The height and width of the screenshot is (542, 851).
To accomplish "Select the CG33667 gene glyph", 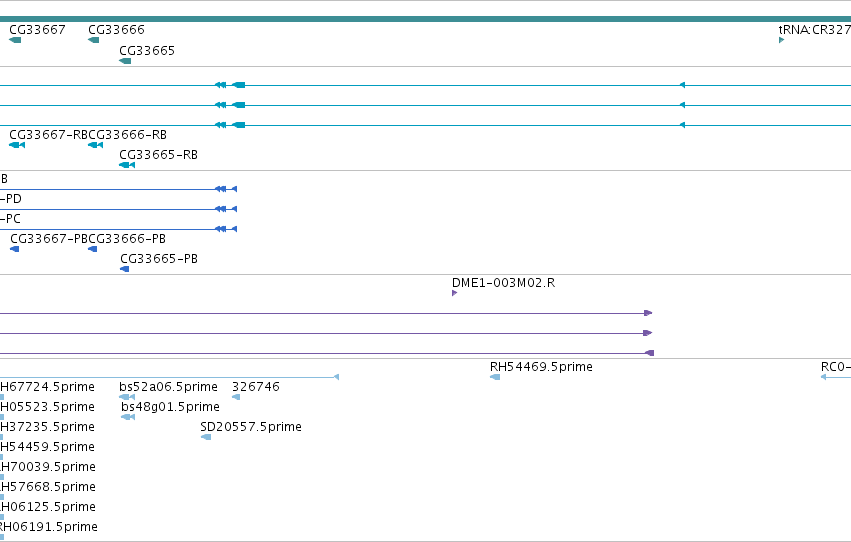I will 15,40.
